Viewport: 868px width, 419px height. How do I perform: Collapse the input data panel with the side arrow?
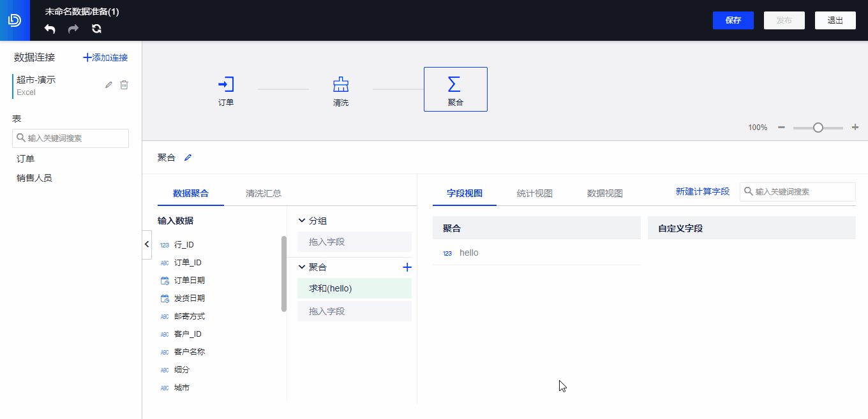(x=147, y=244)
